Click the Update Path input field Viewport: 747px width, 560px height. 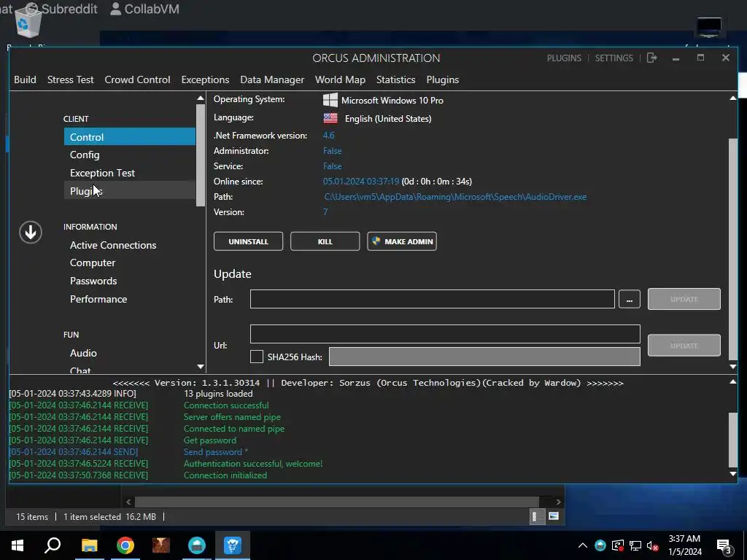(433, 299)
